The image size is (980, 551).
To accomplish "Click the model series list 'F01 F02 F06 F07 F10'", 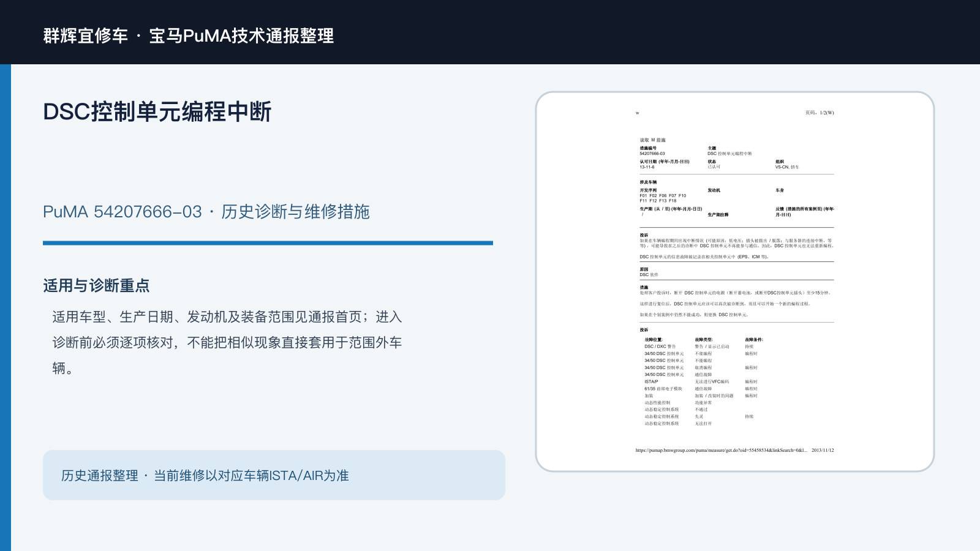I will point(663,196).
